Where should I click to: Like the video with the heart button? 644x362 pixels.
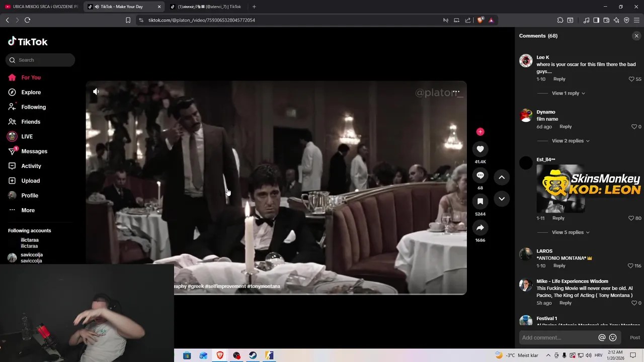click(480, 149)
